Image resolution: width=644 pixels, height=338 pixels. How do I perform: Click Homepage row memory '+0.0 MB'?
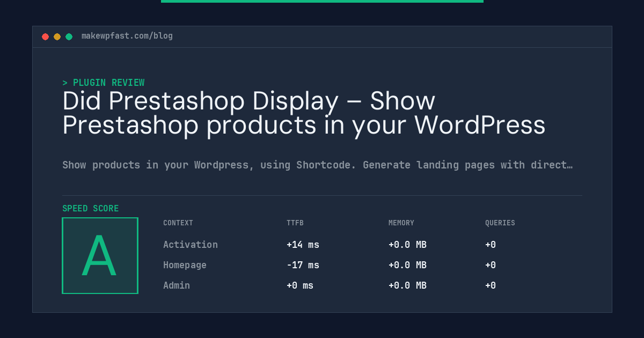coord(407,265)
